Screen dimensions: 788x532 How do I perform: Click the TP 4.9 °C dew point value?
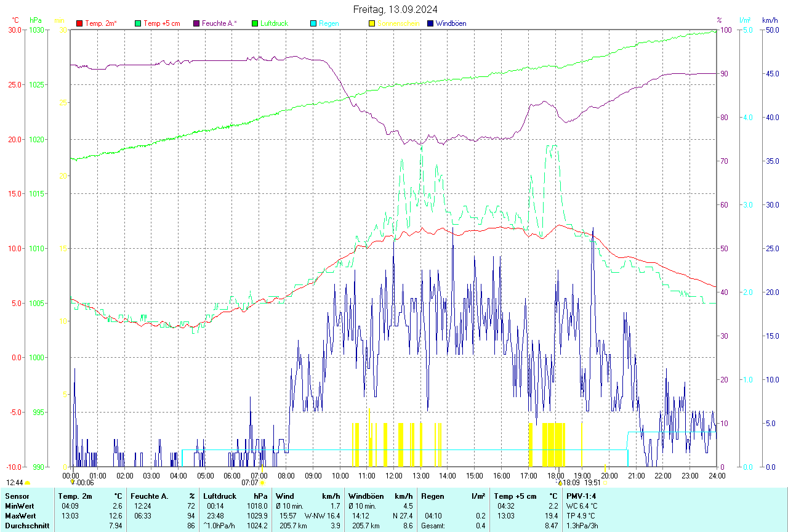coord(581,515)
